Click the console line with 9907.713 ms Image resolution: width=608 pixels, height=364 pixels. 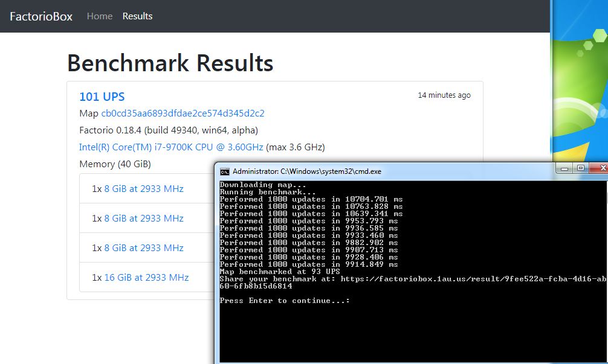pos(309,250)
